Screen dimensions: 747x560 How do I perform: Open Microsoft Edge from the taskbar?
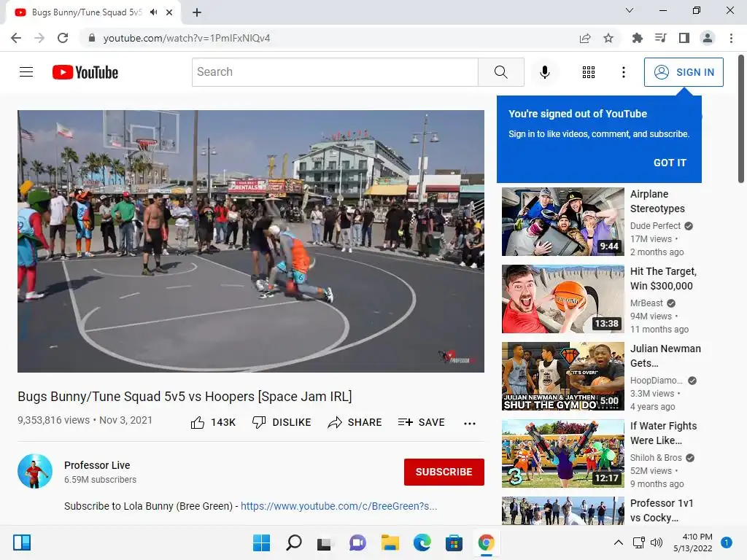tap(422, 542)
